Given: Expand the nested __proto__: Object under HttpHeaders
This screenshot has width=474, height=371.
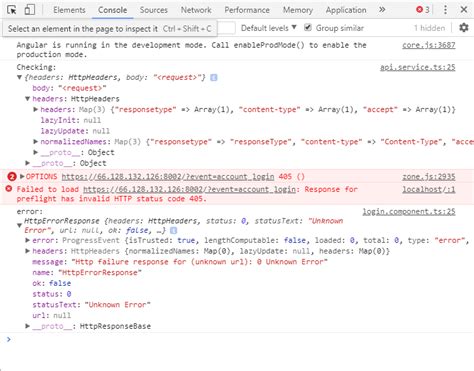Looking at the screenshot, I should coord(36,152).
